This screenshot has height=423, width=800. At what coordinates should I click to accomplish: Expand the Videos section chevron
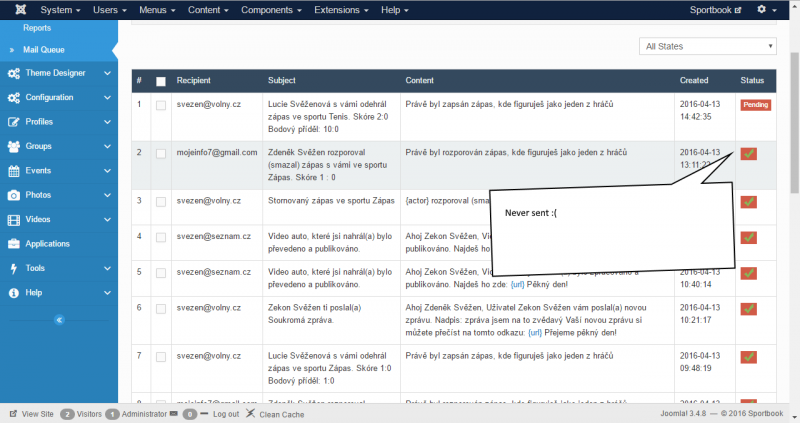pyautogui.click(x=107, y=220)
